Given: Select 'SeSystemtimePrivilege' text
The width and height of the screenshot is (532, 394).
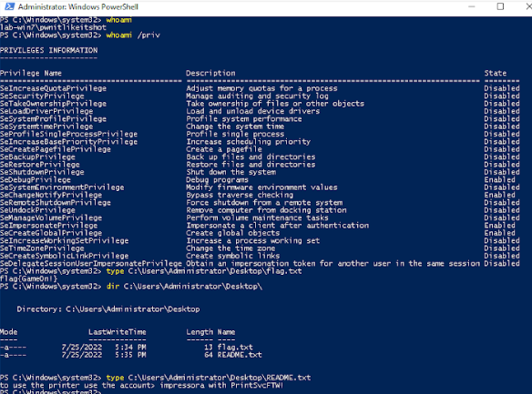Looking at the screenshot, I should (x=46, y=126).
